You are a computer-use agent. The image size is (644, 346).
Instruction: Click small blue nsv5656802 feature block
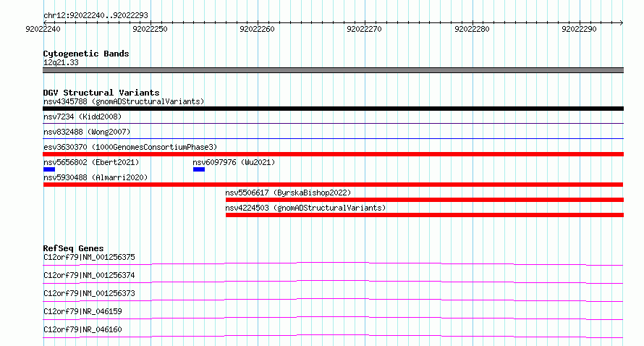tap(49, 169)
